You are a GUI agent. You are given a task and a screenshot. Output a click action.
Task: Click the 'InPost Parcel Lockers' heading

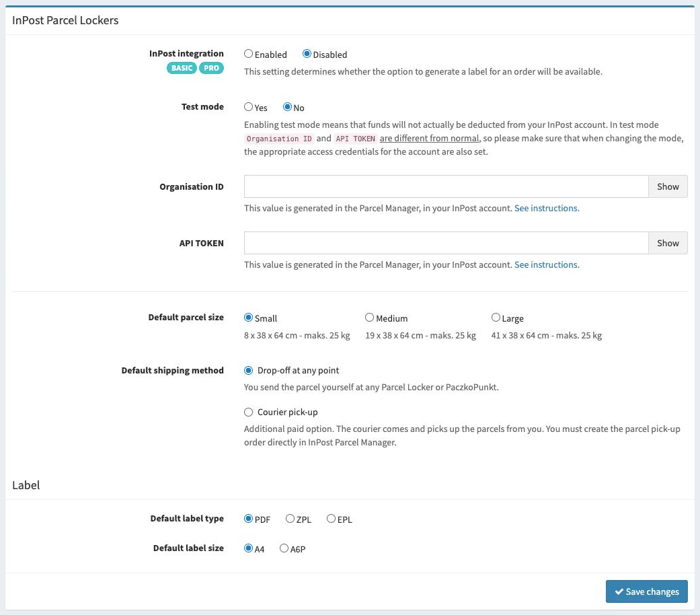(65, 21)
